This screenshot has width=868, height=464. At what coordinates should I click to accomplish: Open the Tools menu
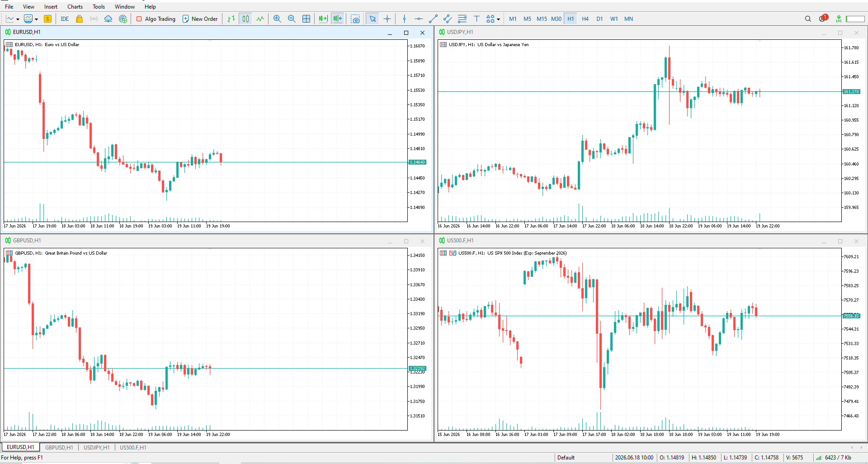99,7
